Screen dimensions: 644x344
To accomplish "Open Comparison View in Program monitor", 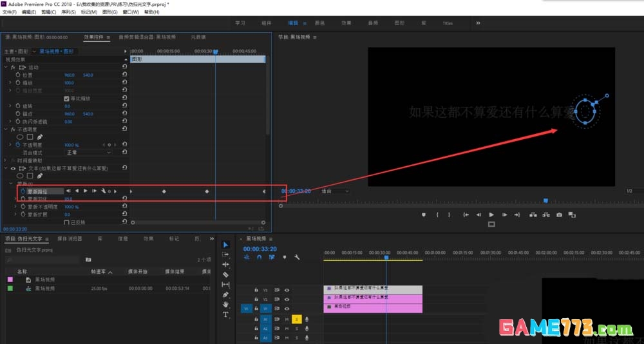I will [x=572, y=215].
